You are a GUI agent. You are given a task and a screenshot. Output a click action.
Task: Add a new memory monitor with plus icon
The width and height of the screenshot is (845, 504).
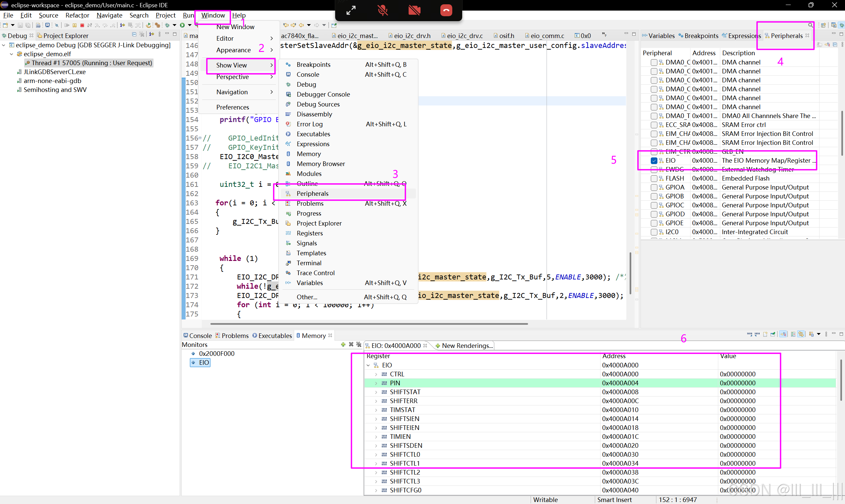[x=343, y=344]
